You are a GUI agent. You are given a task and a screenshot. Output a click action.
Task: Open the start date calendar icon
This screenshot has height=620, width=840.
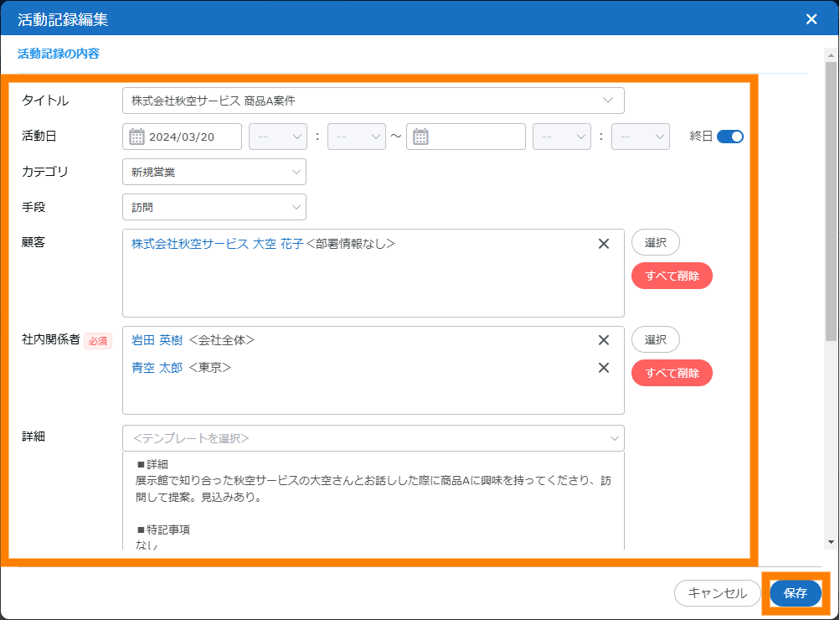(x=137, y=137)
